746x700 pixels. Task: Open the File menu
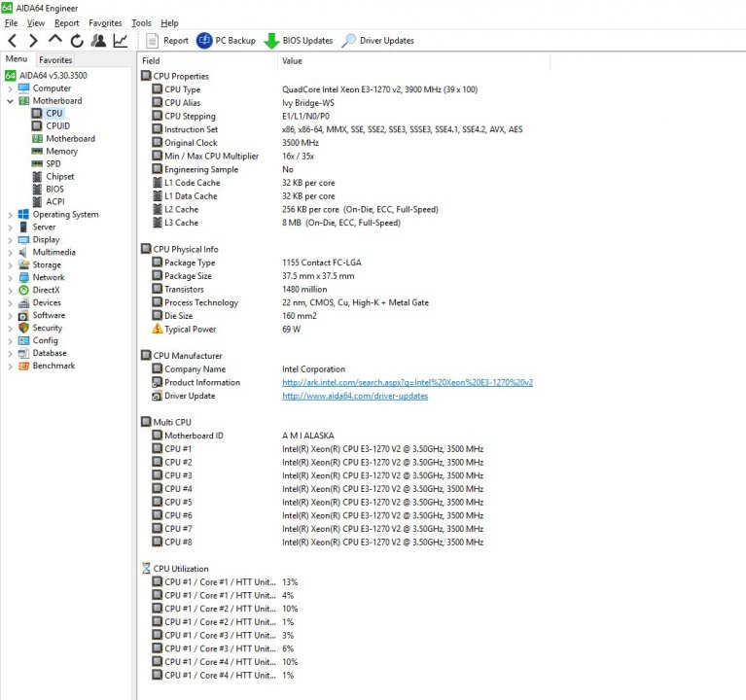[x=11, y=22]
